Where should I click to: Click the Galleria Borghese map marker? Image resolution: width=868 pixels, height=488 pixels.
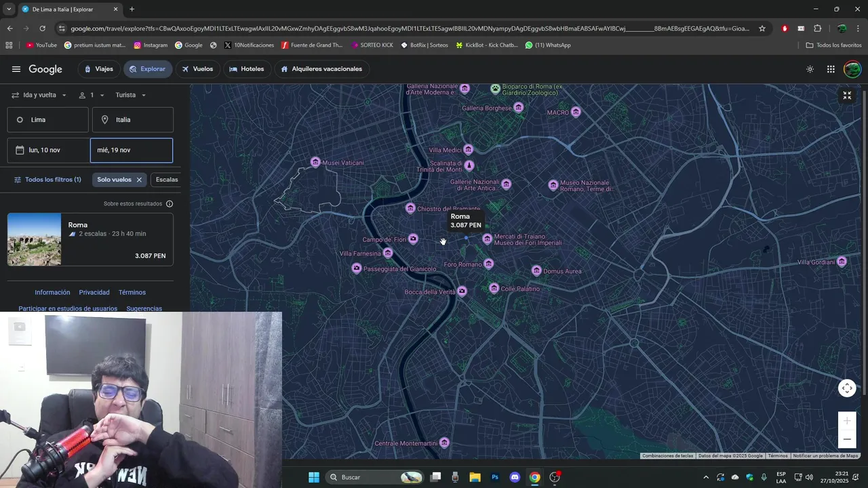point(519,108)
